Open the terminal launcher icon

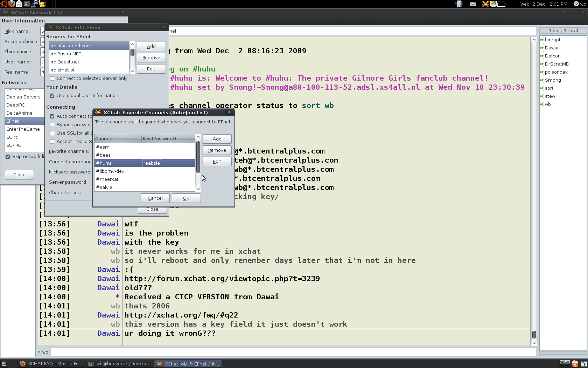click(27, 4)
